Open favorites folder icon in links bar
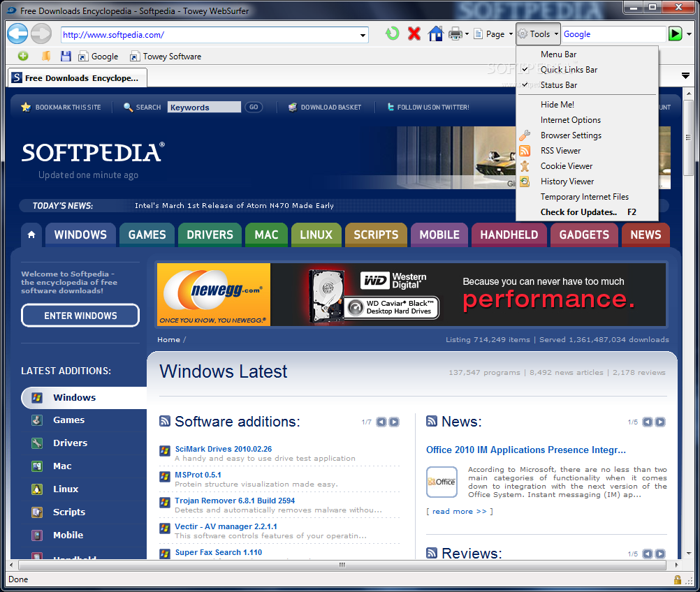Viewport: 700px width, 592px height. click(46, 57)
